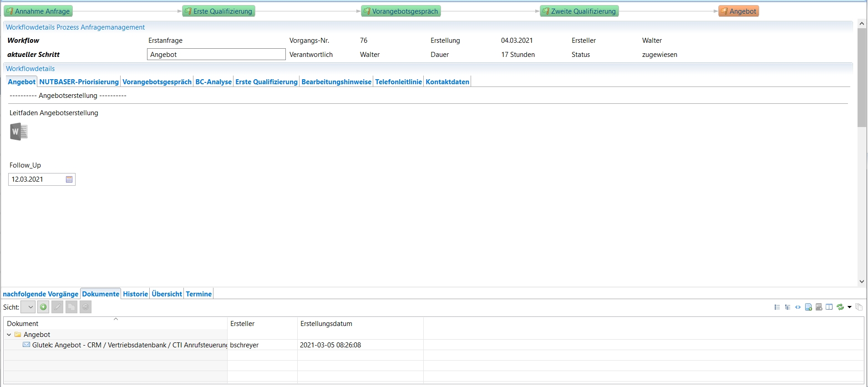Click the Vorangebotsgespräch workflow step
The height and width of the screenshot is (387, 868).
[401, 11]
